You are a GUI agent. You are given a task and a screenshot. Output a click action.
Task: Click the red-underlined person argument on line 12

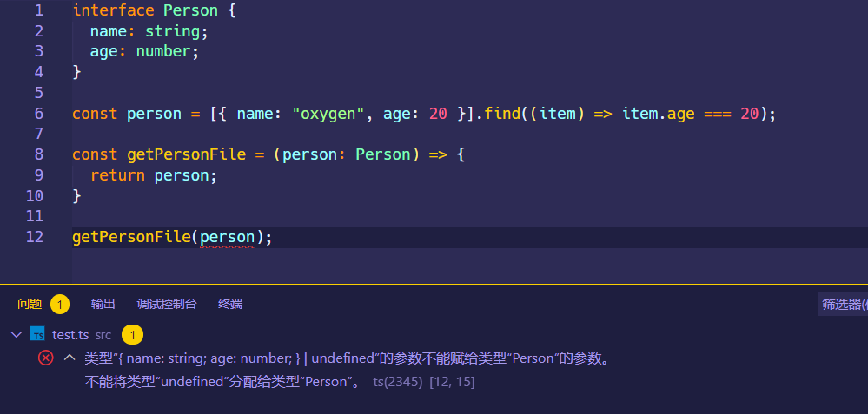click(227, 237)
